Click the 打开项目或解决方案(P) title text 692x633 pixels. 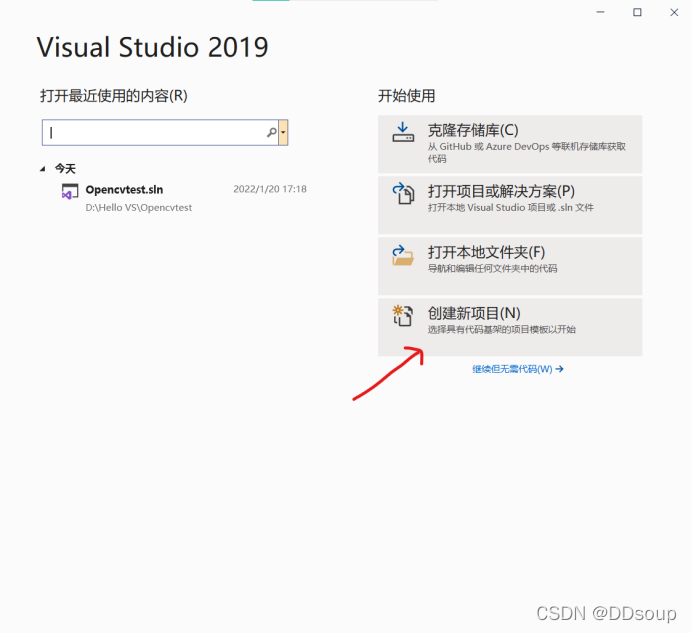pyautogui.click(x=501, y=192)
